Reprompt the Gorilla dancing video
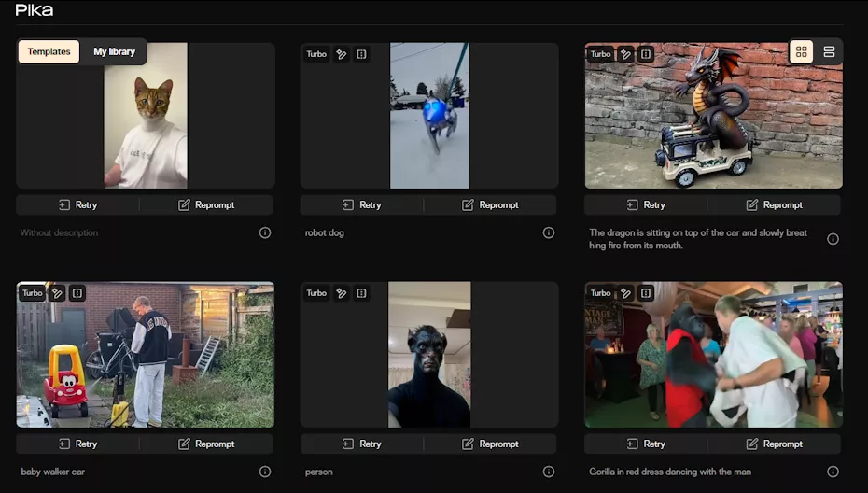 774,444
